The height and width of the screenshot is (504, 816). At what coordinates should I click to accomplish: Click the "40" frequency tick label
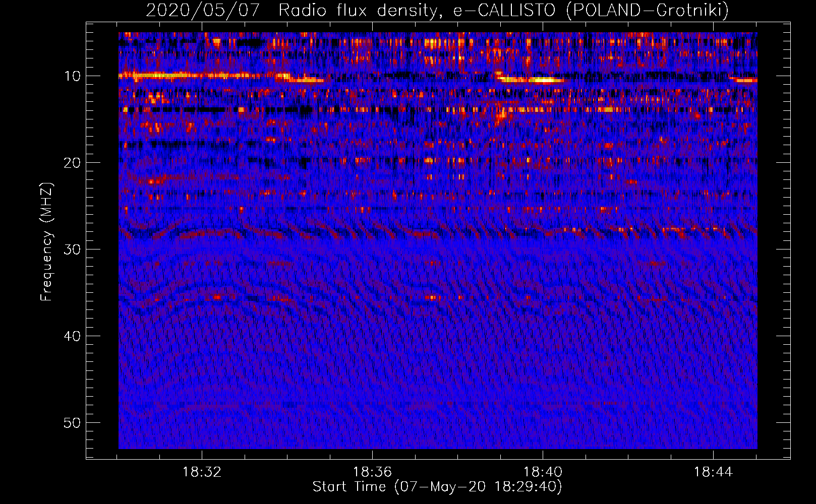click(73, 336)
